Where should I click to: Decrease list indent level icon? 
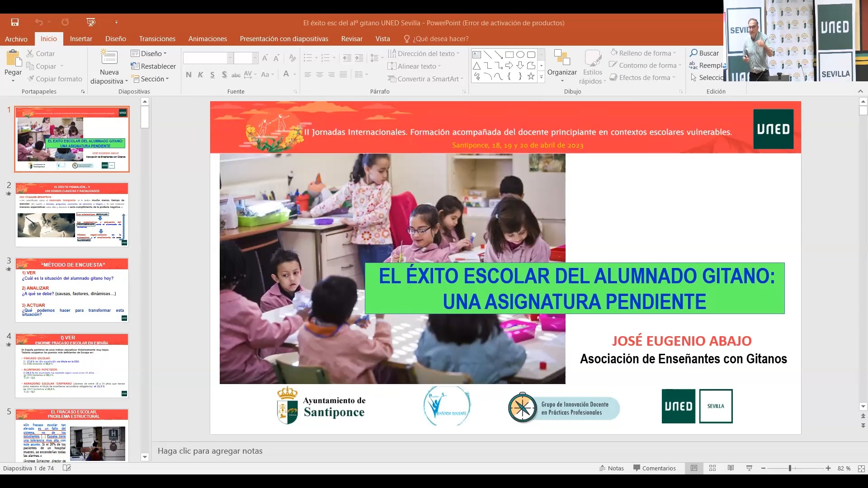click(347, 58)
